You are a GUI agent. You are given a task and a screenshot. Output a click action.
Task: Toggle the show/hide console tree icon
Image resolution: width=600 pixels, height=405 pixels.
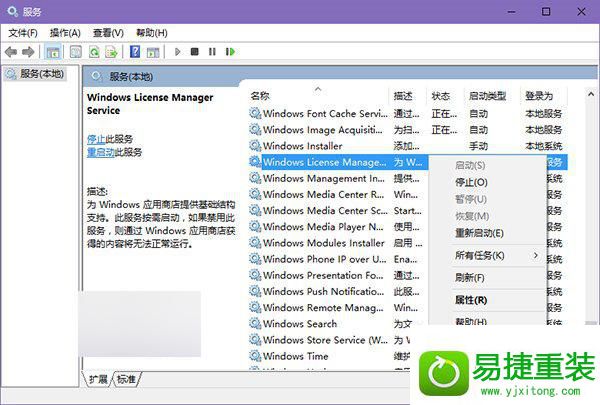pos(52,52)
